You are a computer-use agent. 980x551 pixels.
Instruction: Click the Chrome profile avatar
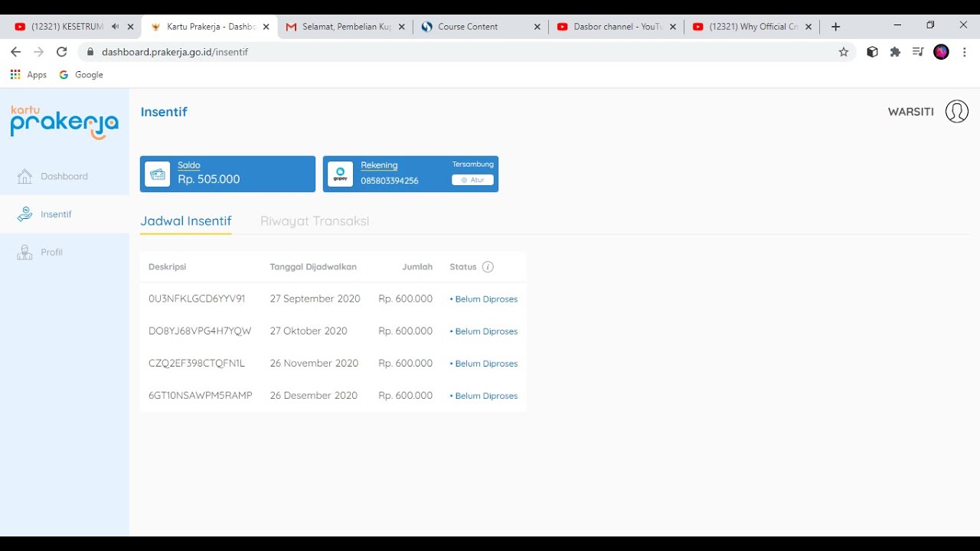942,52
